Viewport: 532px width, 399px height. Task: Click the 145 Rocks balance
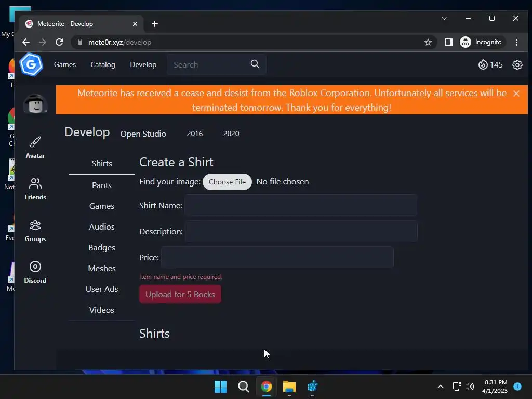(x=496, y=65)
